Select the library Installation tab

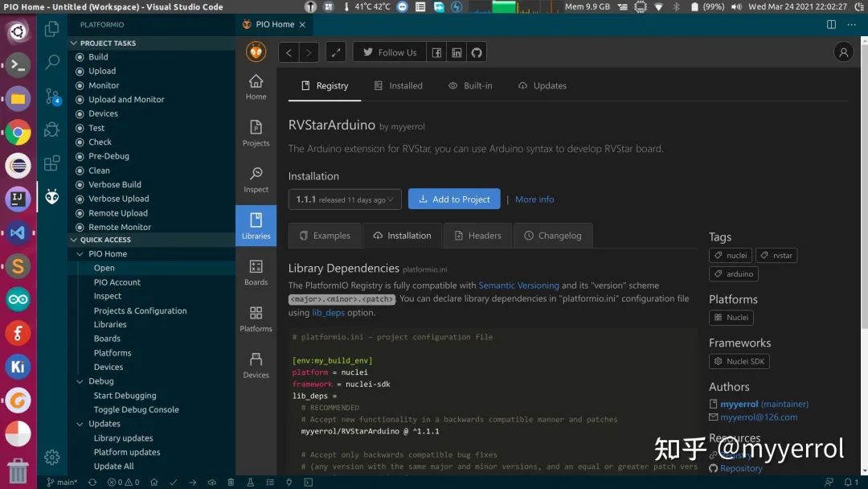coord(402,236)
